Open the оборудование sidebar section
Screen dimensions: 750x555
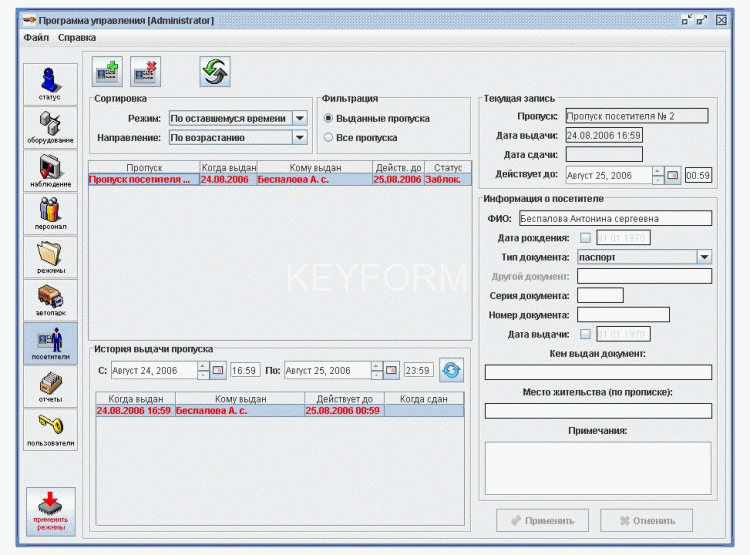(x=50, y=126)
